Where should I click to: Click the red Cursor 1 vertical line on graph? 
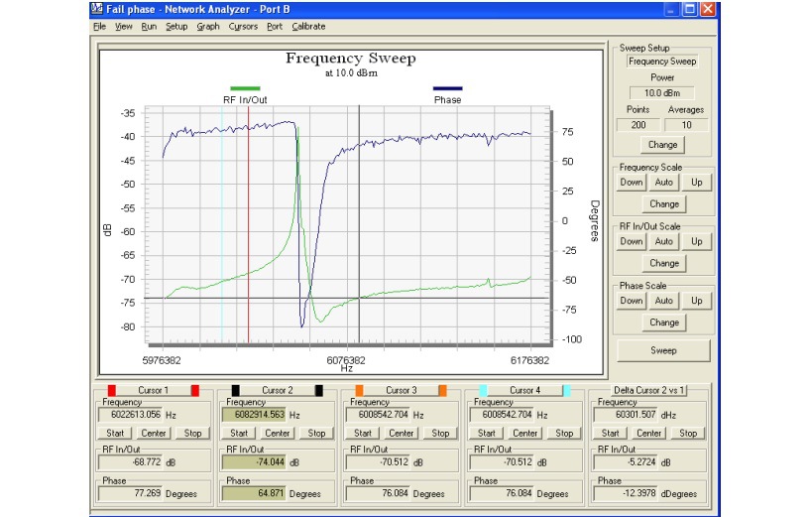click(x=248, y=218)
